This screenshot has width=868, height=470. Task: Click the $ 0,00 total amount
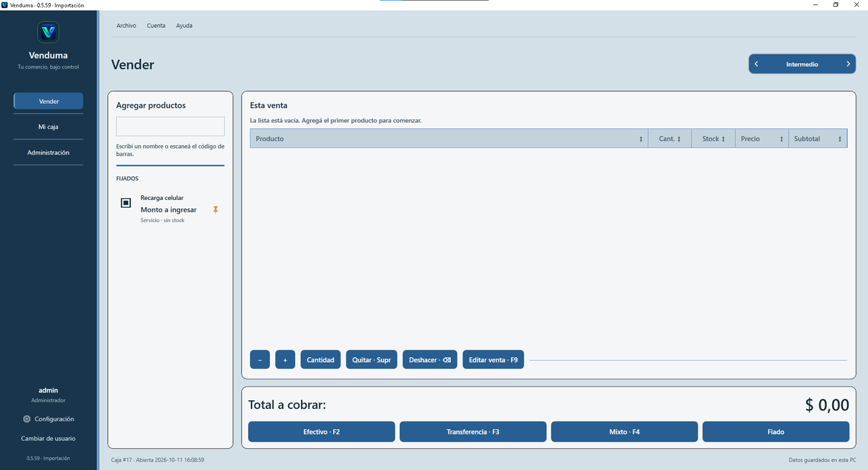point(827,405)
